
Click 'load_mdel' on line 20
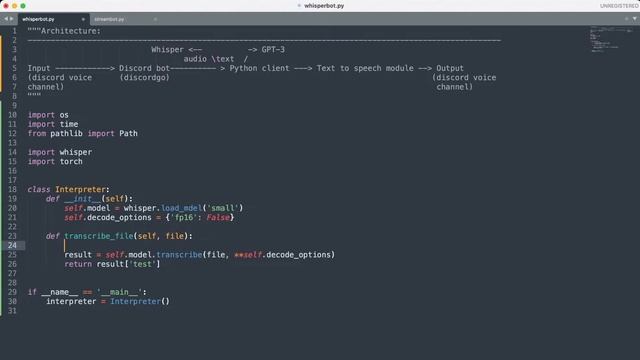(181, 208)
